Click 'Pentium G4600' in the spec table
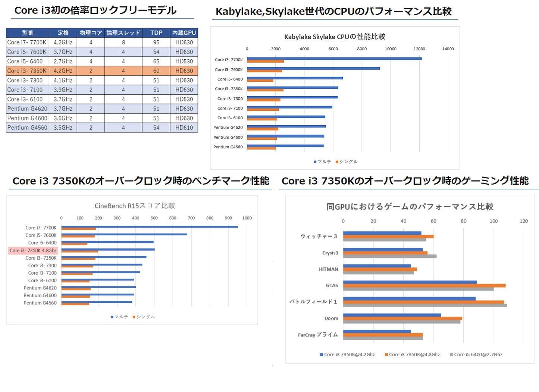 (x=27, y=118)
